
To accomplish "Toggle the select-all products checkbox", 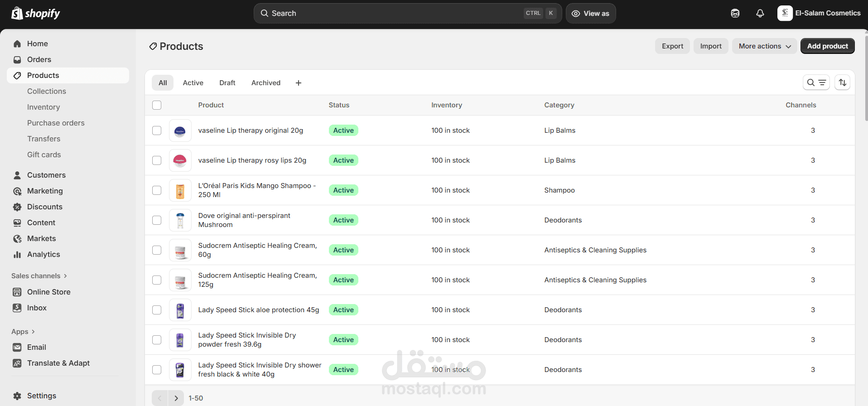I will (157, 105).
